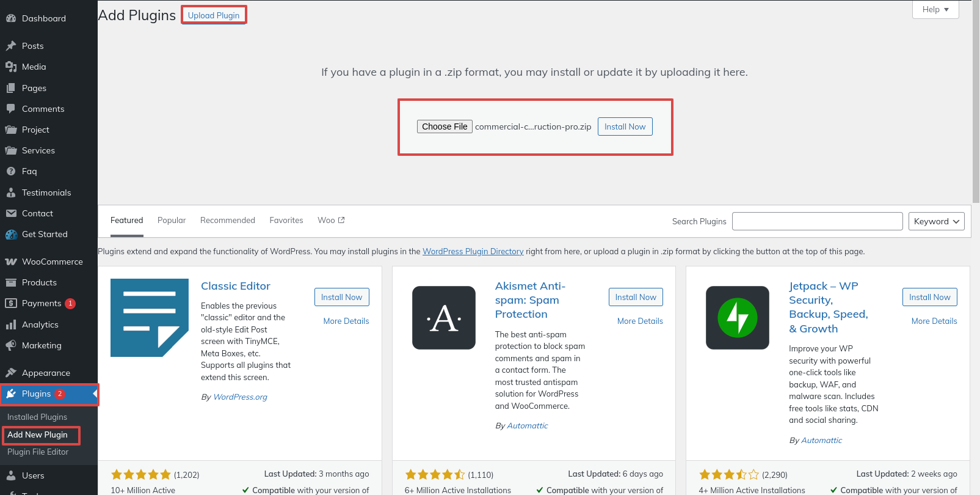Viewport: 980px width, 495px height.
Task: Focus the Search Plugins input field
Action: [x=818, y=221]
